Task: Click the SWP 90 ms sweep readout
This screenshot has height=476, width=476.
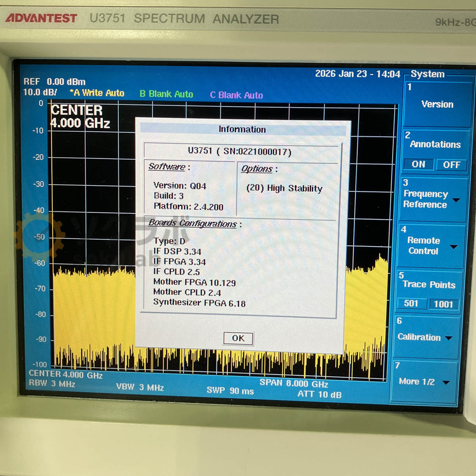Action: (230, 391)
